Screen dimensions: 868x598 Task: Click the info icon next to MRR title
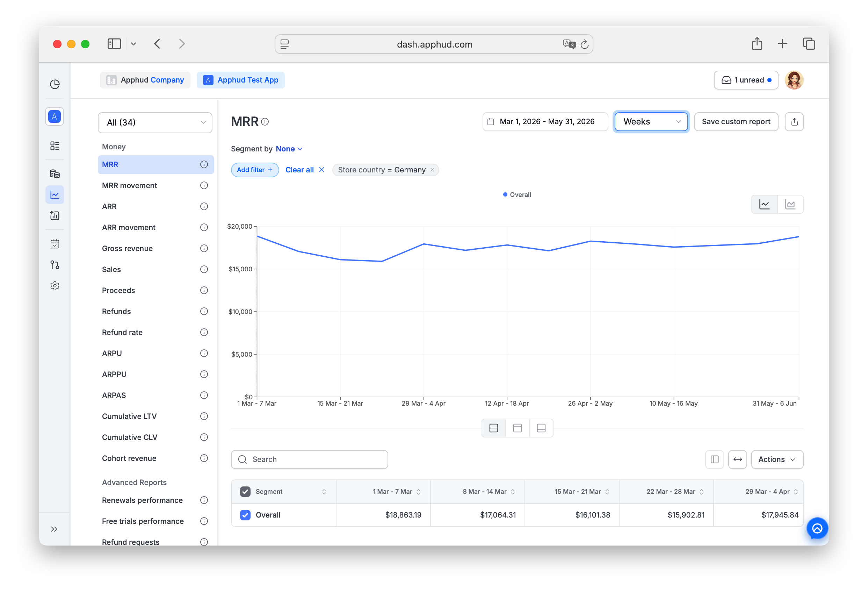pos(265,122)
